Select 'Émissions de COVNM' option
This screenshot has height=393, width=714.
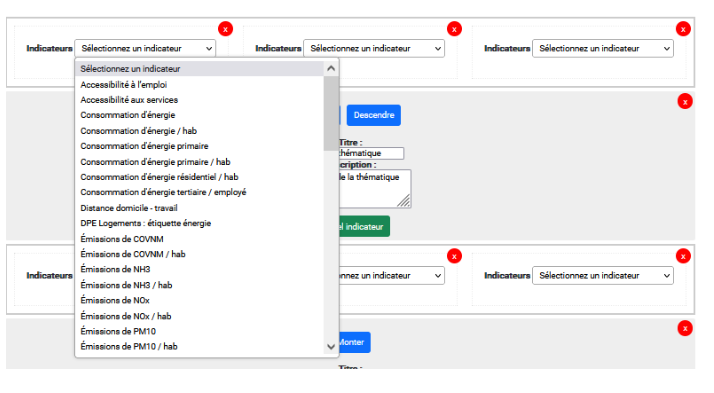click(199, 239)
